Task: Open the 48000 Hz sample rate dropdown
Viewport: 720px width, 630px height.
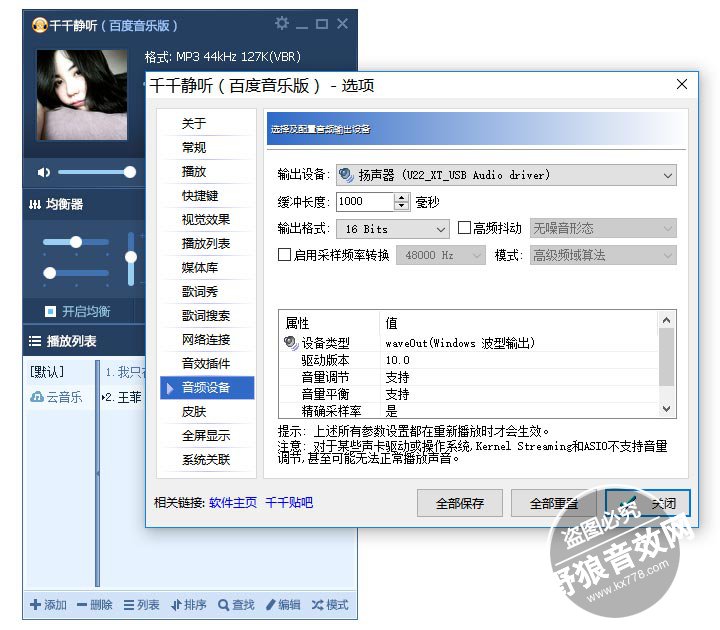Action: click(440, 255)
